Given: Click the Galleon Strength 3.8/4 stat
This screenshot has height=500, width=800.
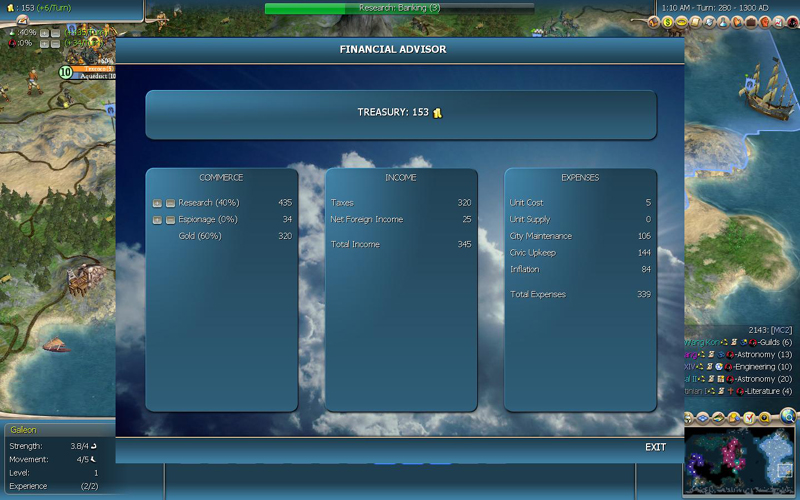Looking at the screenshot, I should pyautogui.click(x=53, y=446).
